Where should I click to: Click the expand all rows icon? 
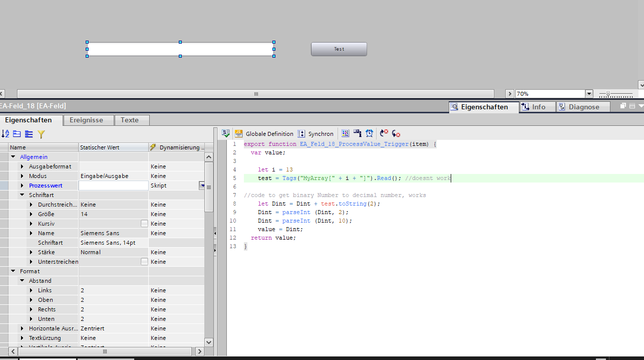click(x=29, y=134)
